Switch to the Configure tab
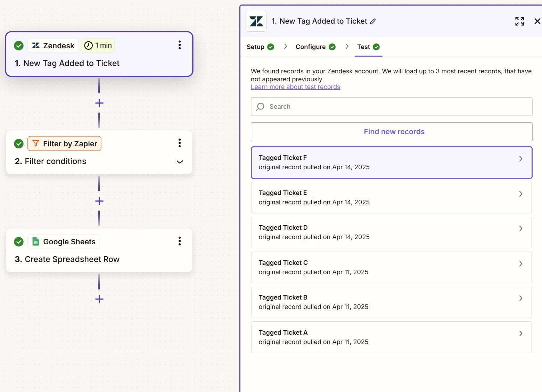The image size is (542, 392). [315, 47]
